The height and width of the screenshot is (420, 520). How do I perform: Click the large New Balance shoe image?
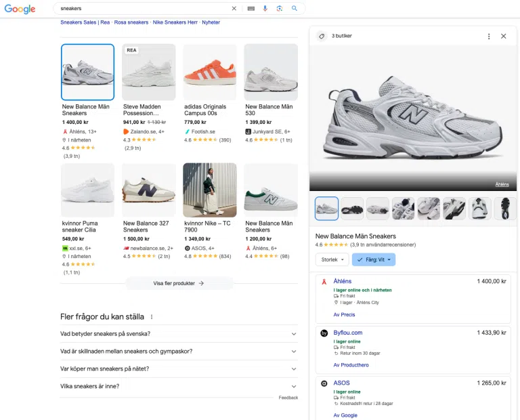(x=413, y=118)
